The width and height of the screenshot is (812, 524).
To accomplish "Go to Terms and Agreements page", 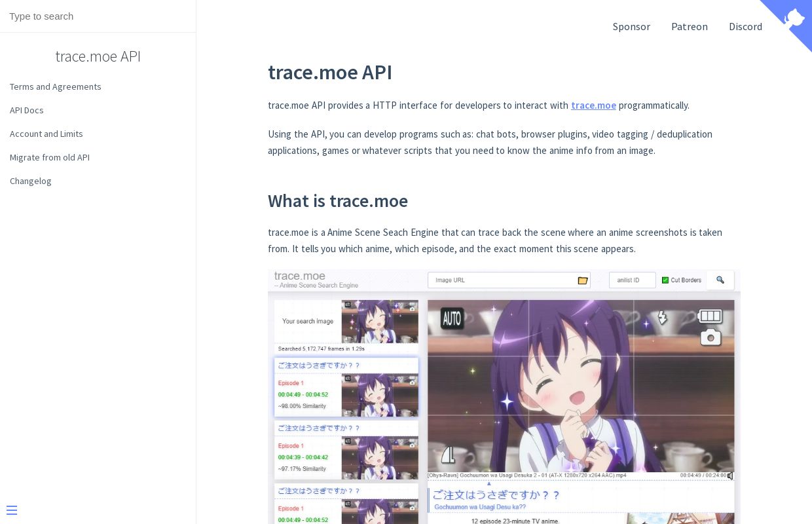I will point(56,86).
